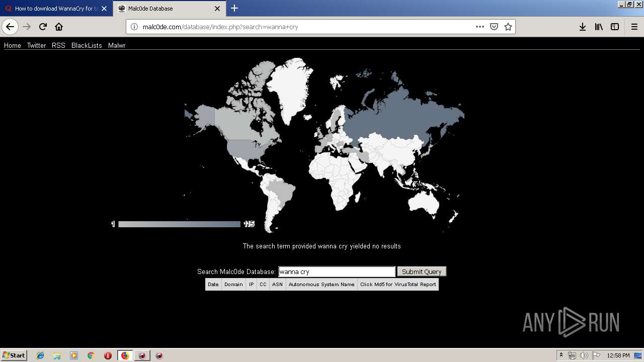644x362 pixels.
Task: Open the BlackLists link
Action: [87, 45]
